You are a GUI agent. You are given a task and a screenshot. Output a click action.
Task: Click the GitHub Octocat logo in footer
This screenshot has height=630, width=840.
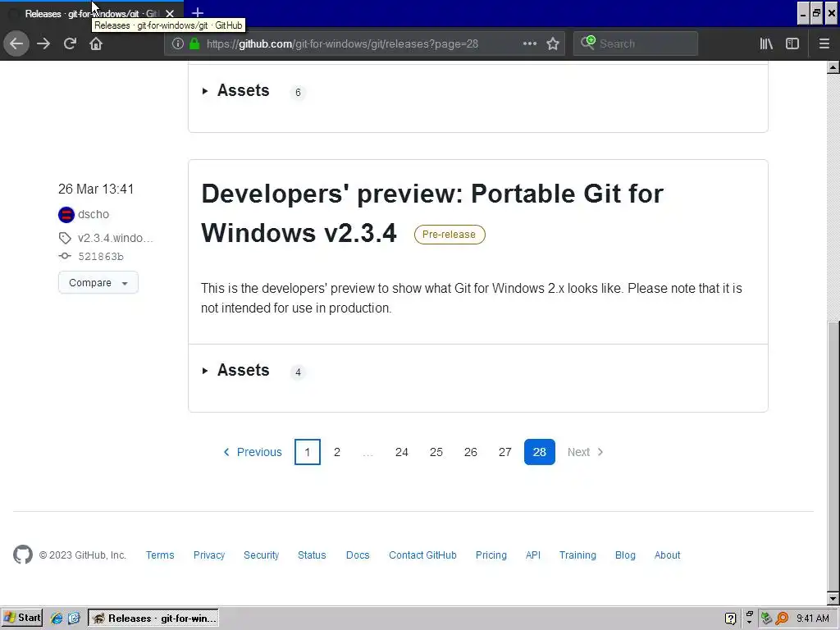point(23,555)
